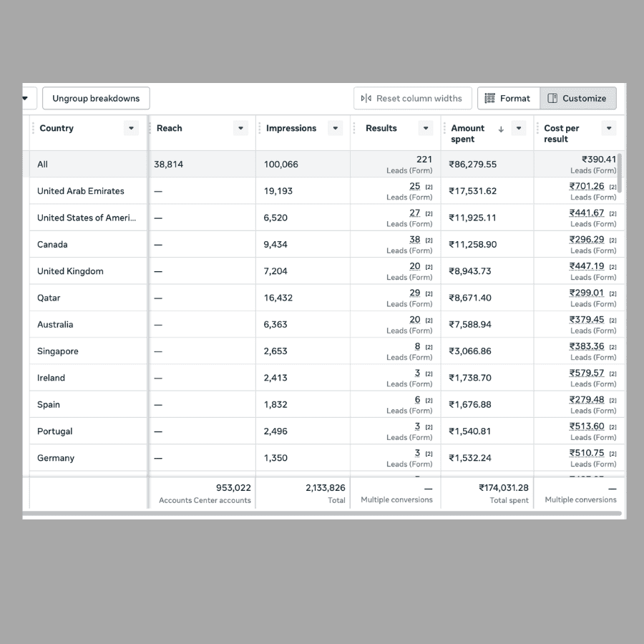
Task: Click the vertical scrollbar of the table
Action: tap(620, 173)
